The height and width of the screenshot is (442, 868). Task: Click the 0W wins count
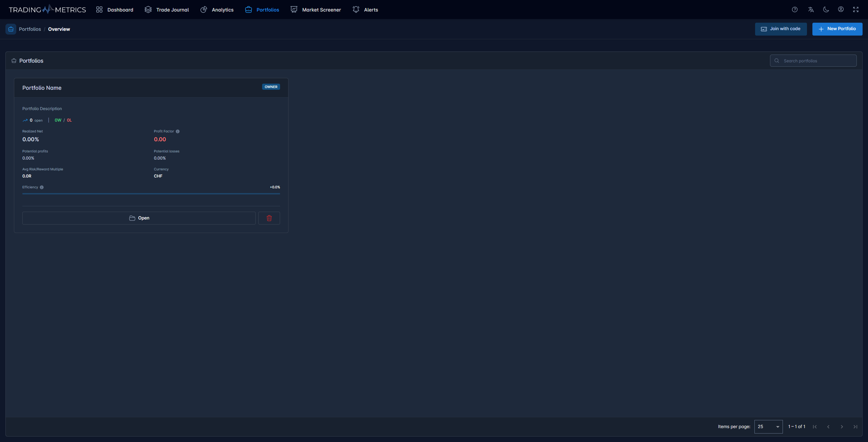click(x=58, y=120)
